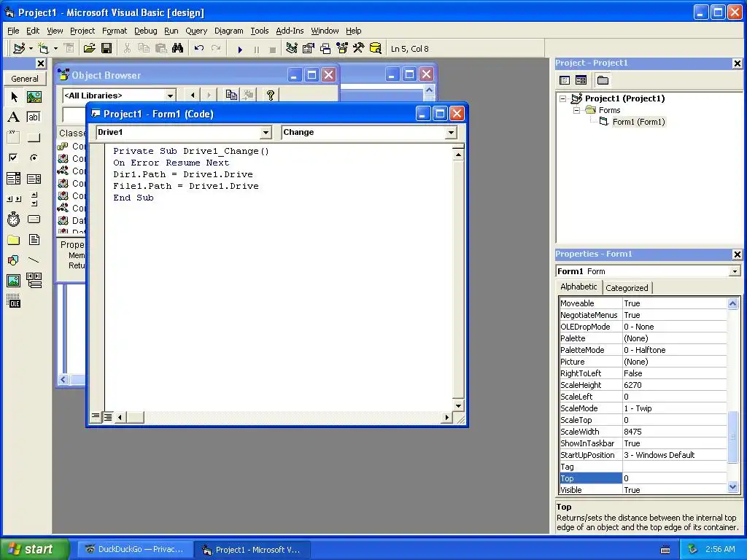Choose the Image control in the toolbox
This screenshot has width=747, height=560.
pos(14,281)
